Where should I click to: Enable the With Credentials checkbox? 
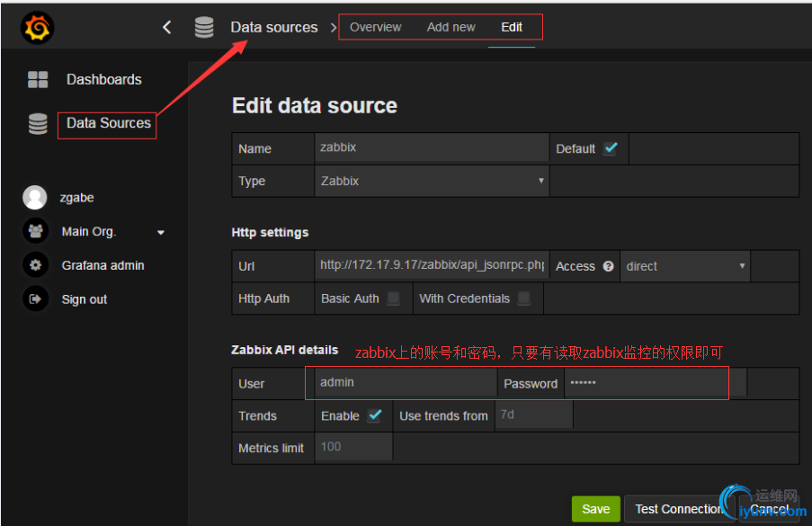524,299
